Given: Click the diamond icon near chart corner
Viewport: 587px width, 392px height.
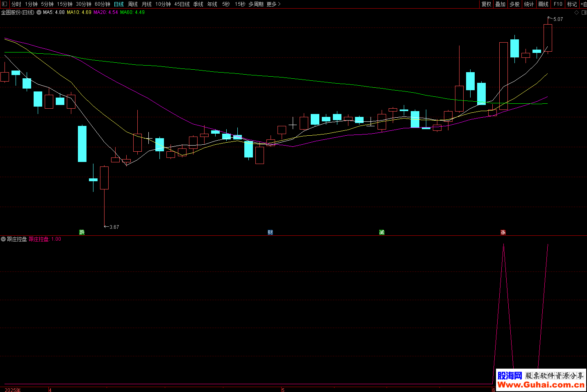Looking at the screenshot, I should [x=576, y=13].
